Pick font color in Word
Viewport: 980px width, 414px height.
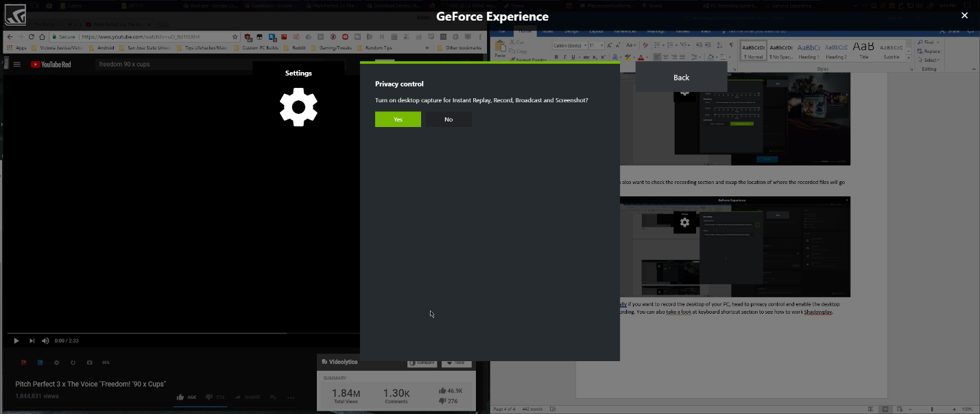click(641, 57)
